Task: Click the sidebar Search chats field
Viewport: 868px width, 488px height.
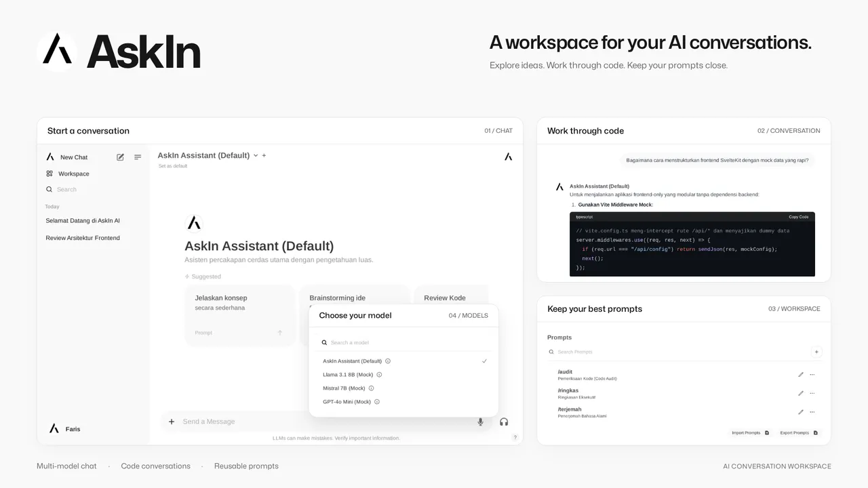Action: [x=95, y=190]
